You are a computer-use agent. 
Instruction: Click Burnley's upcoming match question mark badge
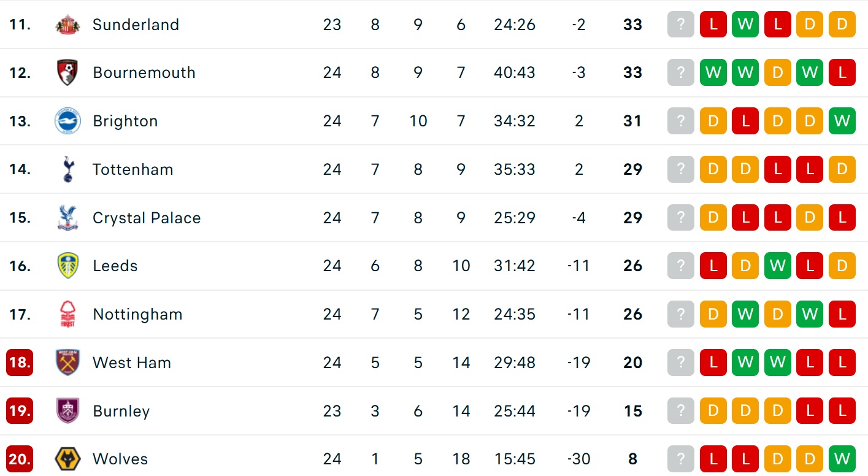(680, 411)
